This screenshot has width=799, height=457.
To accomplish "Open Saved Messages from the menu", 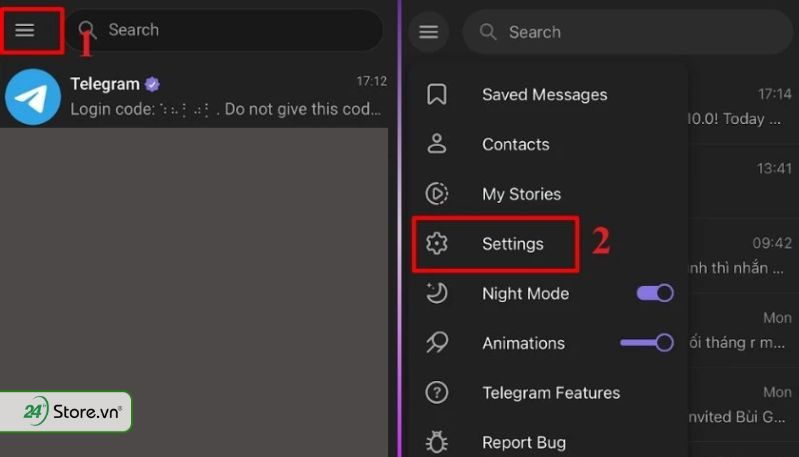I will pos(544,95).
